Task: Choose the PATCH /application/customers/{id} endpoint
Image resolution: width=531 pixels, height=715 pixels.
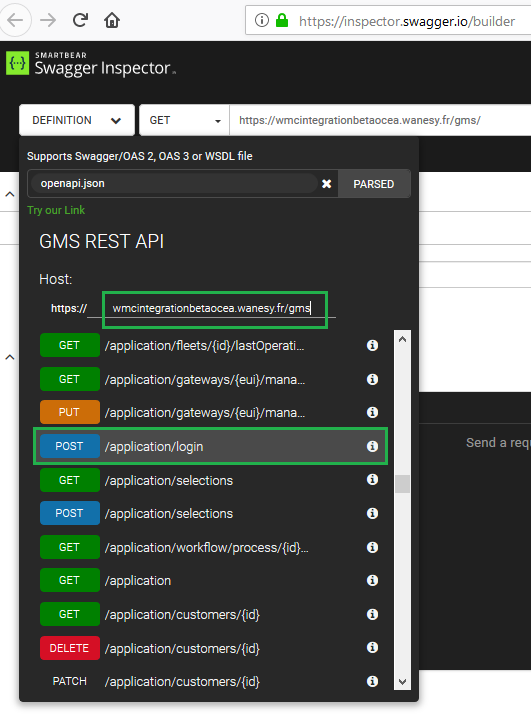Action: 210,681
